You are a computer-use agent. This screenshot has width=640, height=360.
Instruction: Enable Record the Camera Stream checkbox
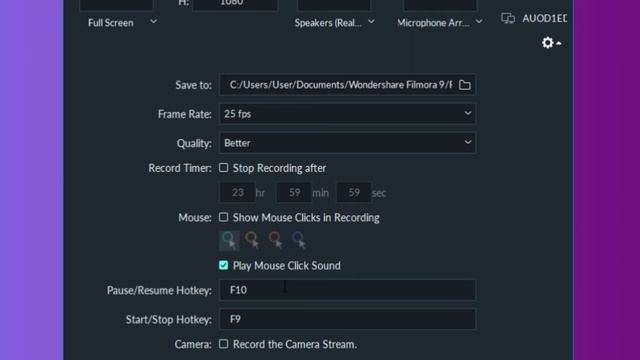[223, 344]
